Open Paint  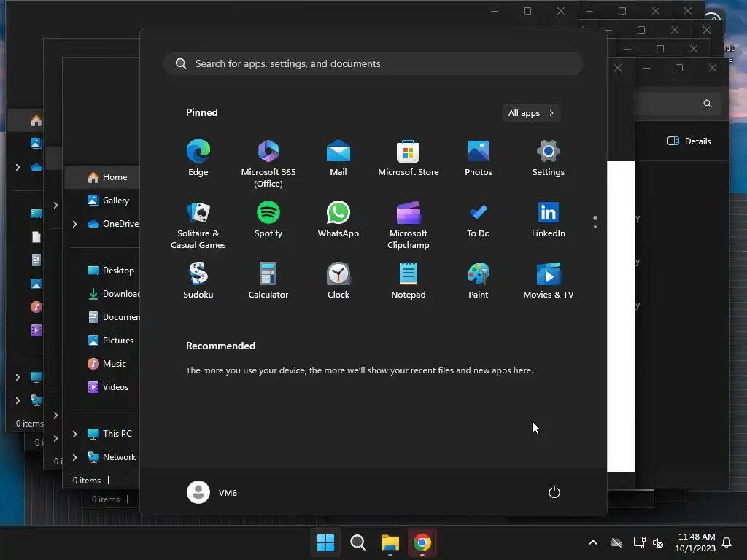tap(479, 281)
